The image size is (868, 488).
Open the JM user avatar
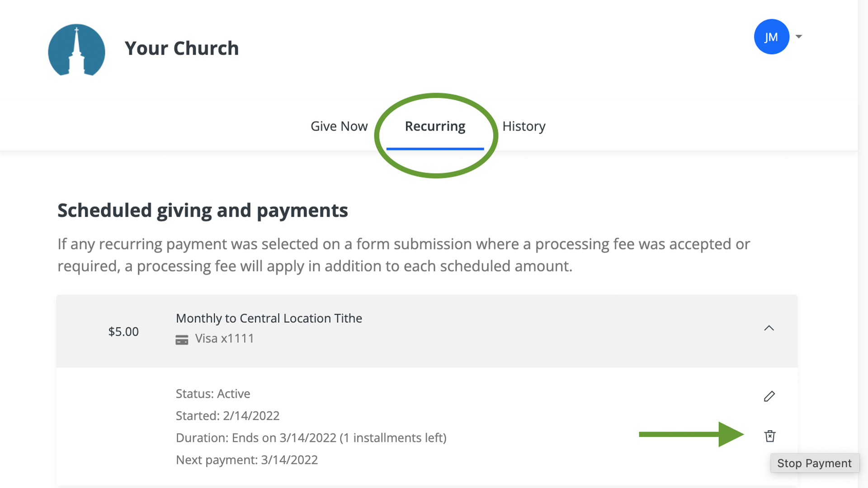771,37
